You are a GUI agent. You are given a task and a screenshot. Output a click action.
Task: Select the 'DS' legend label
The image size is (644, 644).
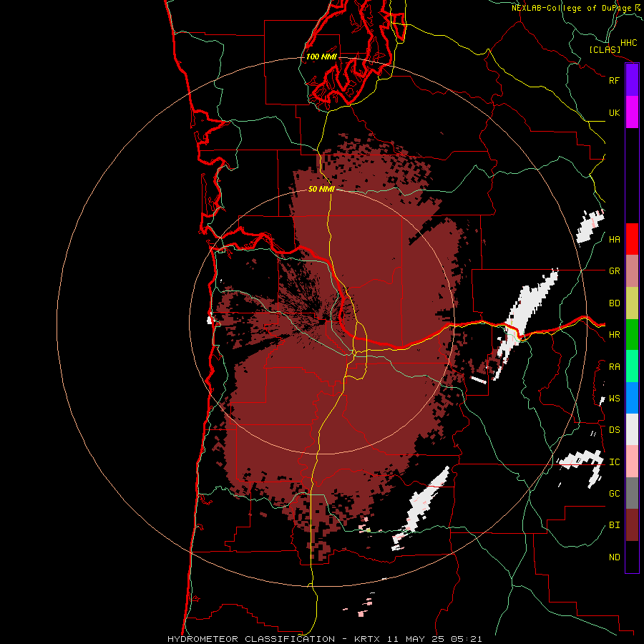tap(614, 430)
